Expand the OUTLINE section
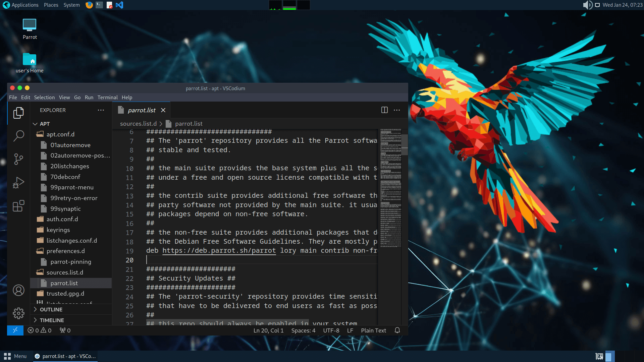Image resolution: width=644 pixels, height=362 pixels. [x=51, y=309]
